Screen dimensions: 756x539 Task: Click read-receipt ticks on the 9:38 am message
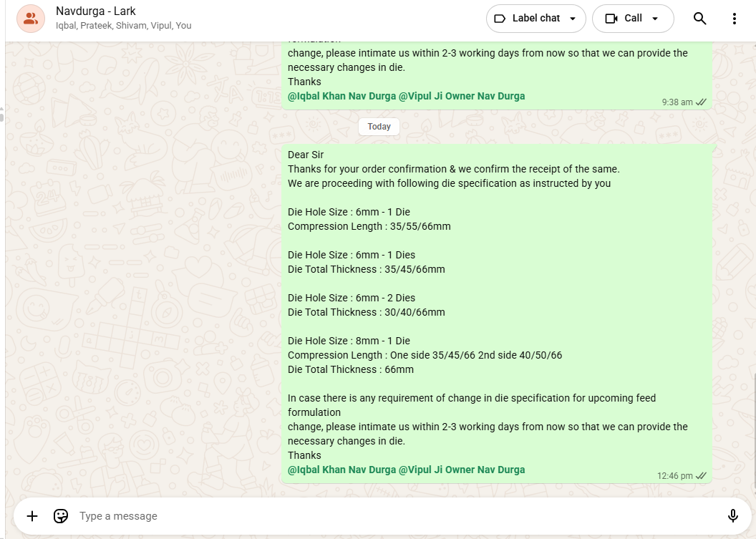(702, 102)
